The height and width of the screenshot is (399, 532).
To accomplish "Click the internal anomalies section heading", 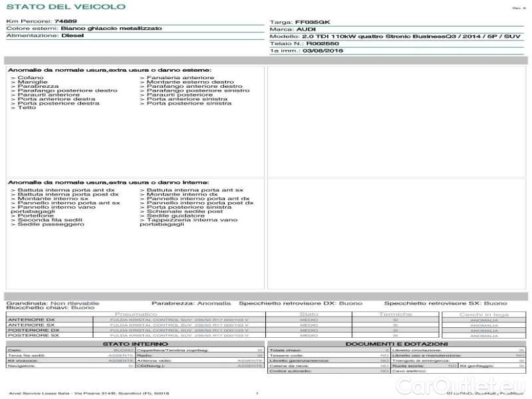I will (108, 182).
